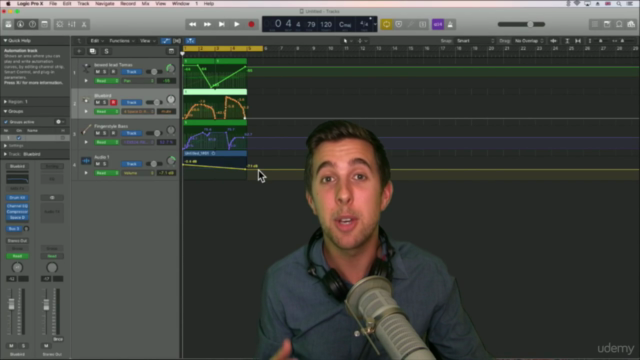
Task: Toggle the Replace mode shield button
Action: click(399, 24)
